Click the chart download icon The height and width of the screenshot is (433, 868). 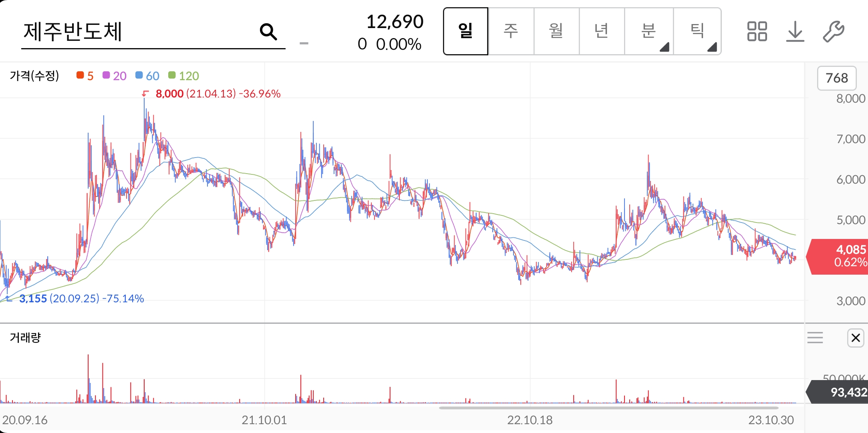click(795, 31)
